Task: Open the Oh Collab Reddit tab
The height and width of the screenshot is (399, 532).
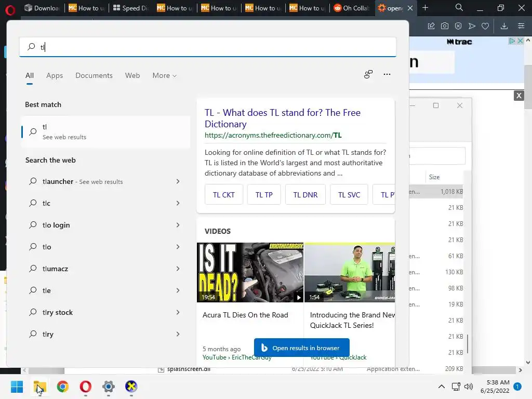Action: click(352, 8)
